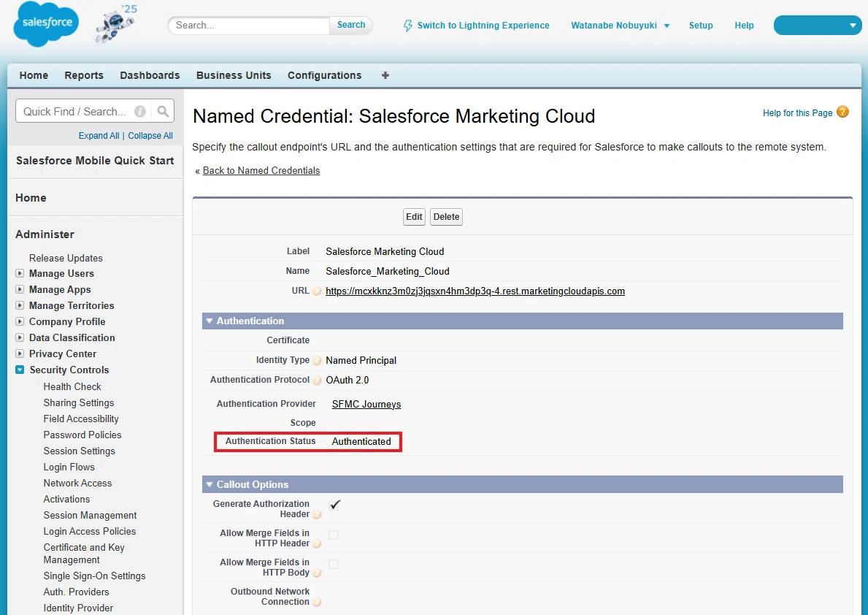Click the lightning bolt icon beside Switch to Lightning Experience
The image size is (868, 615).
(408, 26)
